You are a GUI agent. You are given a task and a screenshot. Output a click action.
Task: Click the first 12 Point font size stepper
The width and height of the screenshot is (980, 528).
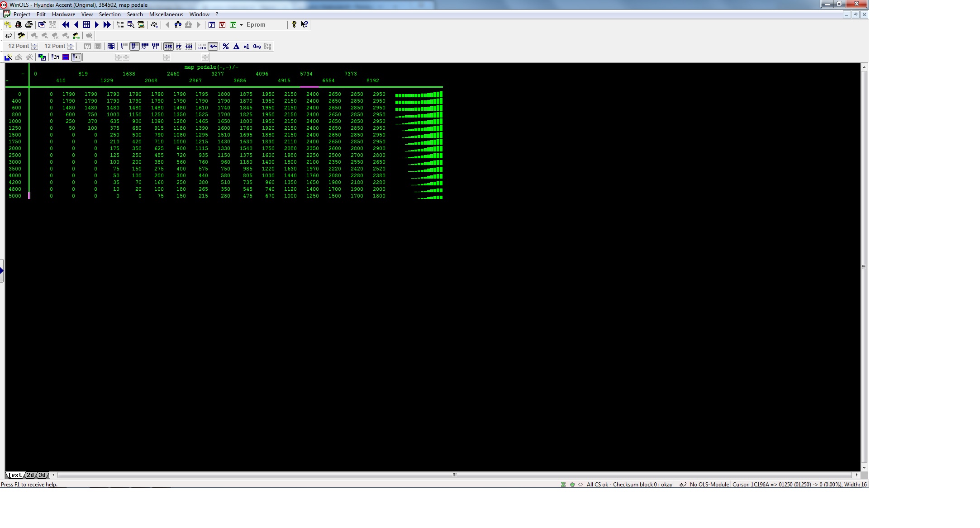(x=35, y=46)
